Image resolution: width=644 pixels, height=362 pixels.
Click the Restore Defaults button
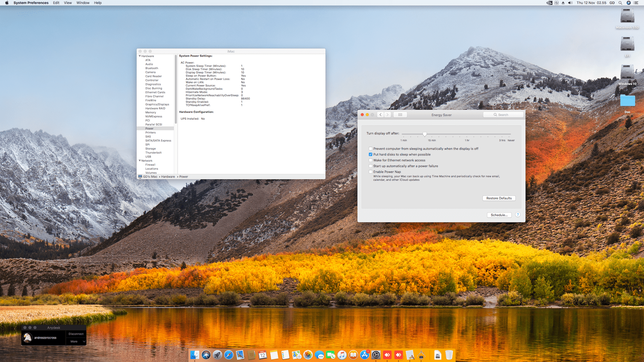click(x=499, y=198)
